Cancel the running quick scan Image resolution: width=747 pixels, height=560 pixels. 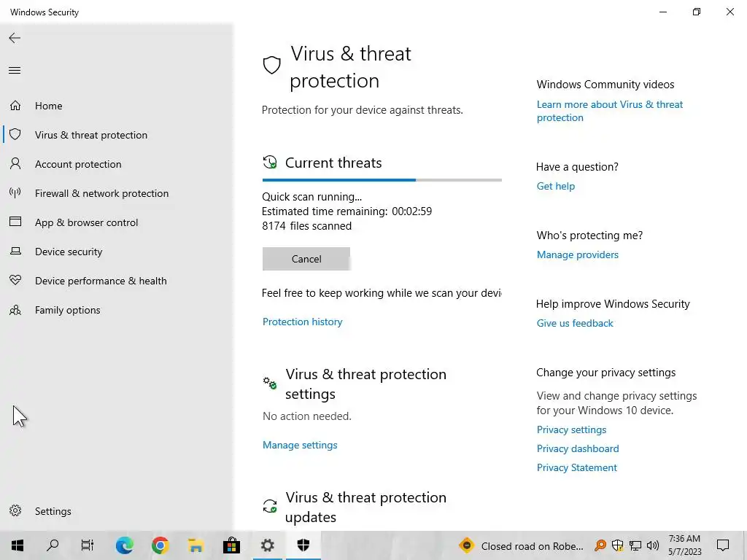306,259
